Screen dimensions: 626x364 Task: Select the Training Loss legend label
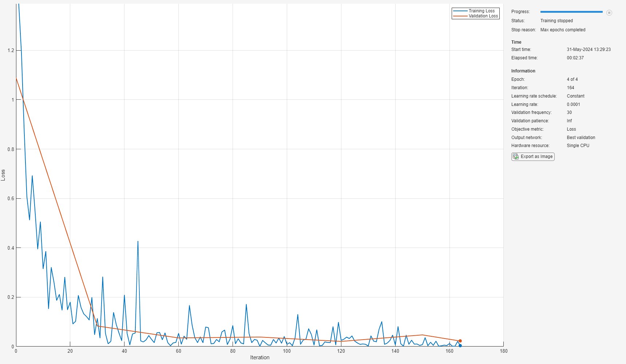(x=482, y=11)
